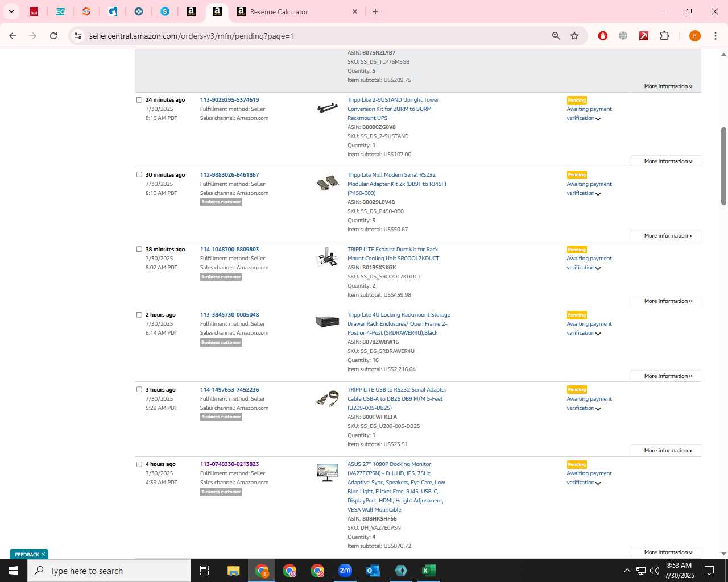This screenshot has height=582, width=728.
Task: Open the tab search dropdown arrow
Action: tap(11, 11)
